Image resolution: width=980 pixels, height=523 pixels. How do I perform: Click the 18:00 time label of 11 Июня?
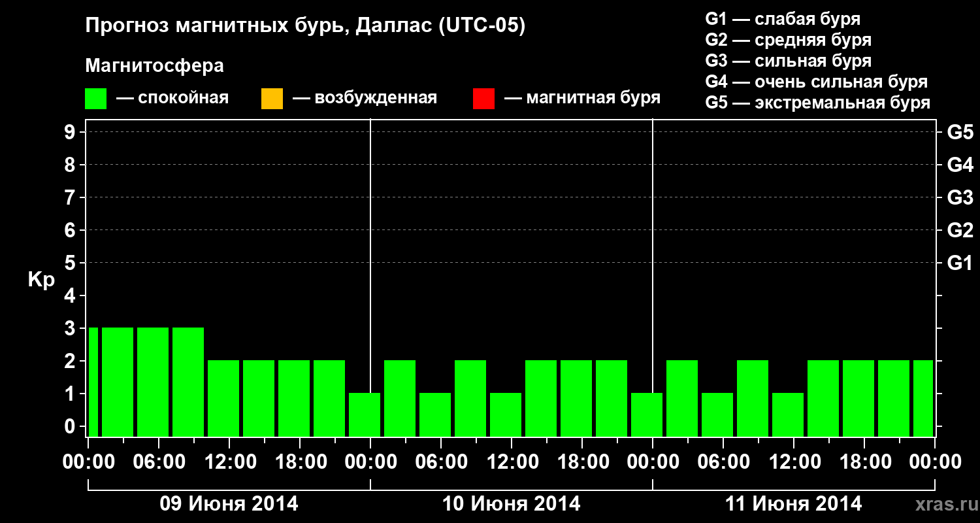coord(864,462)
